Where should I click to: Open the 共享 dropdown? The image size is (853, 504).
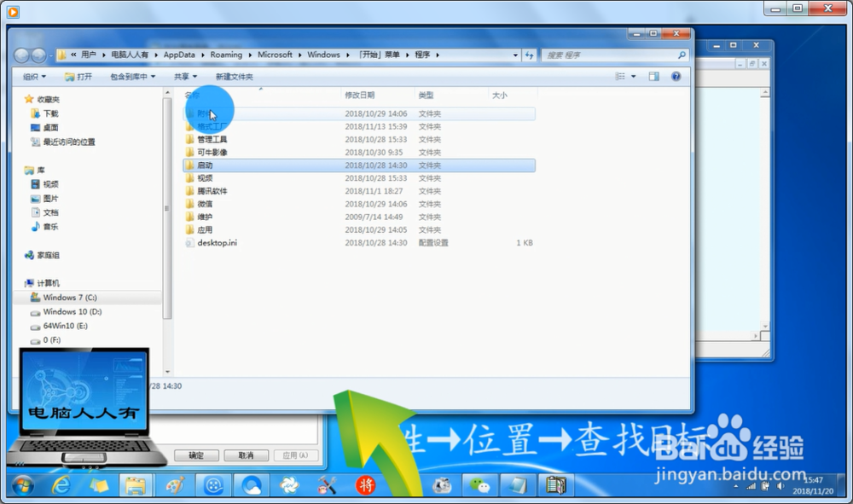[x=185, y=77]
